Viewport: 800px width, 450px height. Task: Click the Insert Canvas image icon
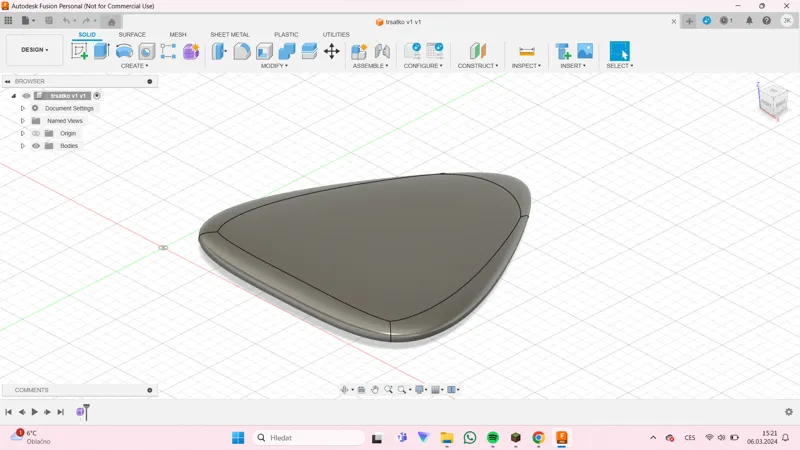pyautogui.click(x=585, y=51)
